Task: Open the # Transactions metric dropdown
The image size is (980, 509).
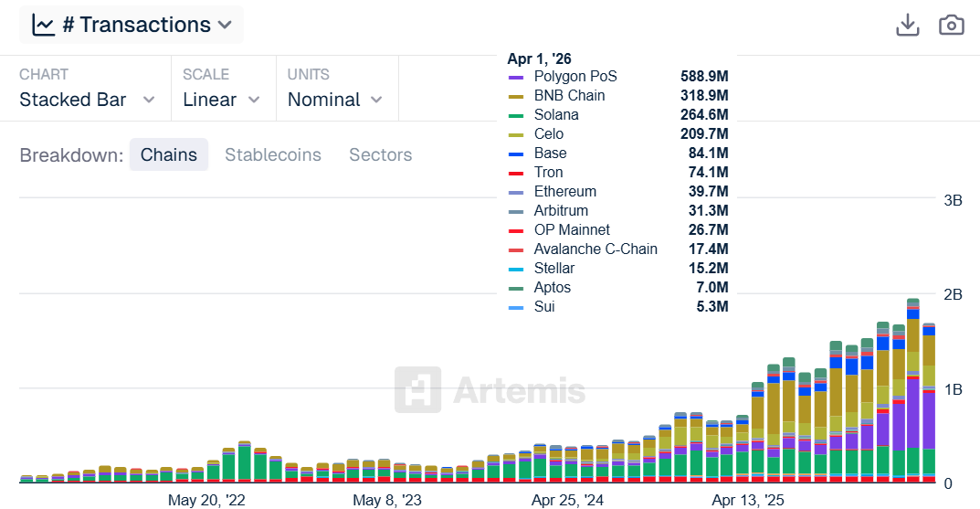Action: tap(132, 25)
